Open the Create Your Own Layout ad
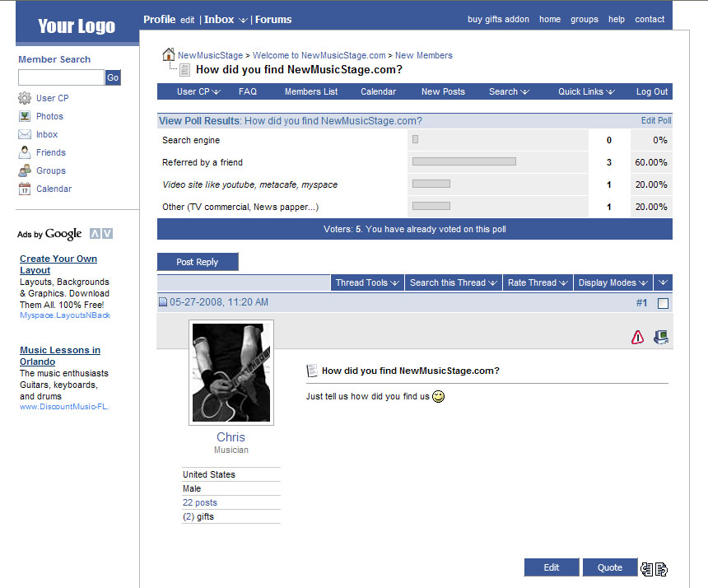Image resolution: width=708 pixels, height=588 pixels. [58, 264]
